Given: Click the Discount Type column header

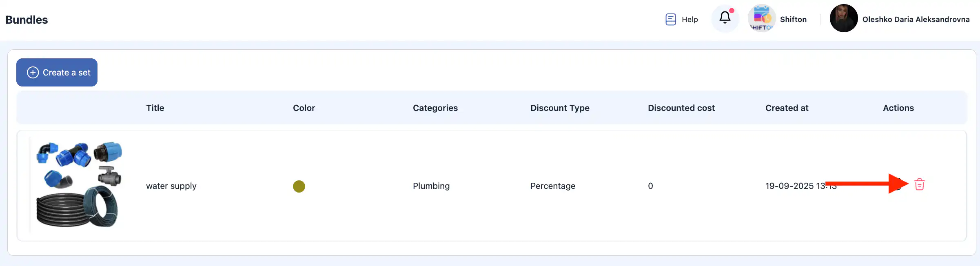Looking at the screenshot, I should click(559, 108).
